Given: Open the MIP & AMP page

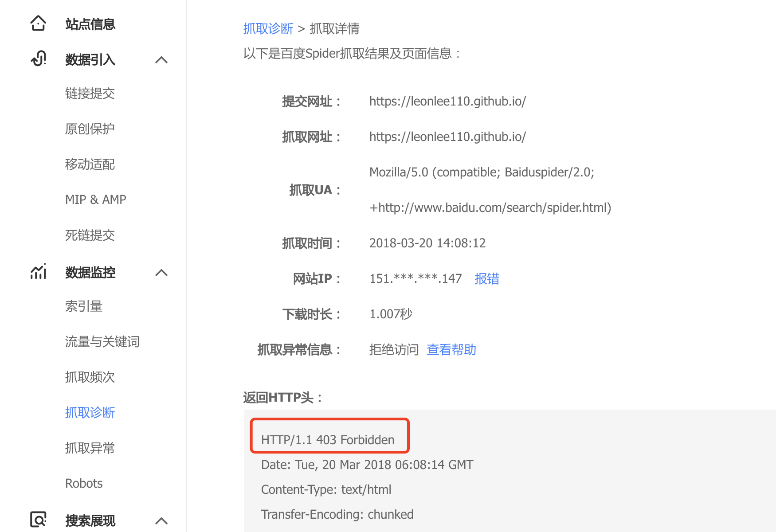Looking at the screenshot, I should pyautogui.click(x=96, y=199).
